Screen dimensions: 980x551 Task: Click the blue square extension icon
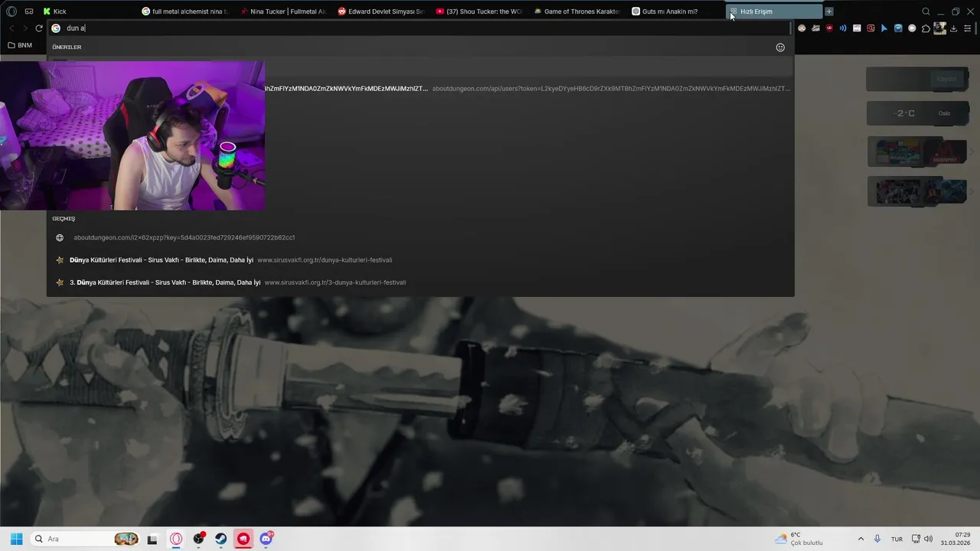click(x=898, y=28)
